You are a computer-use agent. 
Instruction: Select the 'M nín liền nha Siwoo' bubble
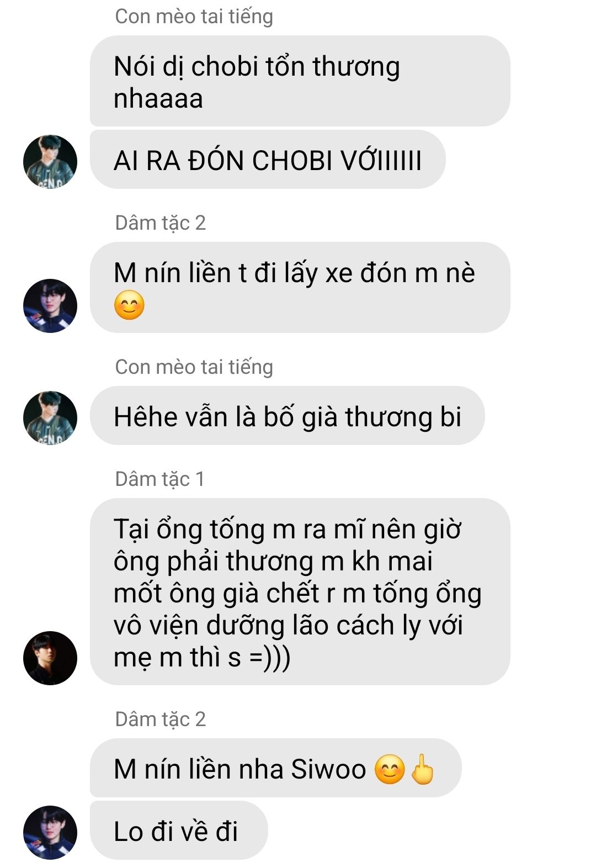275,768
